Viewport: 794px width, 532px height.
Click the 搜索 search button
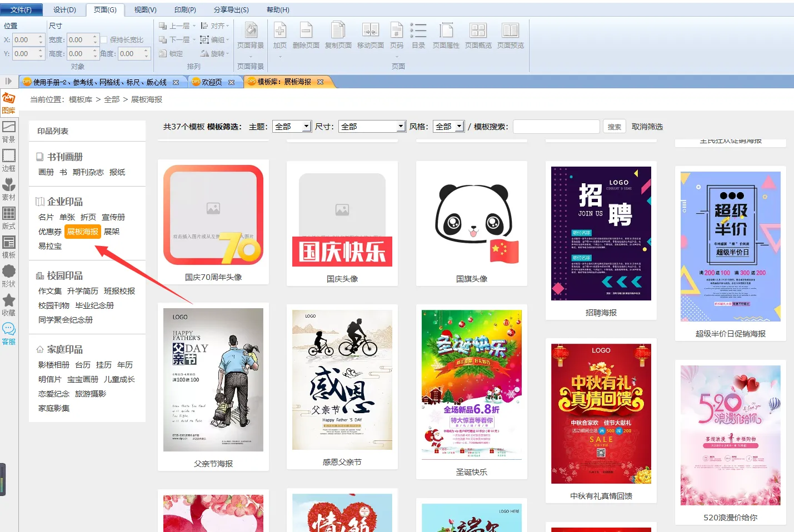[614, 127]
